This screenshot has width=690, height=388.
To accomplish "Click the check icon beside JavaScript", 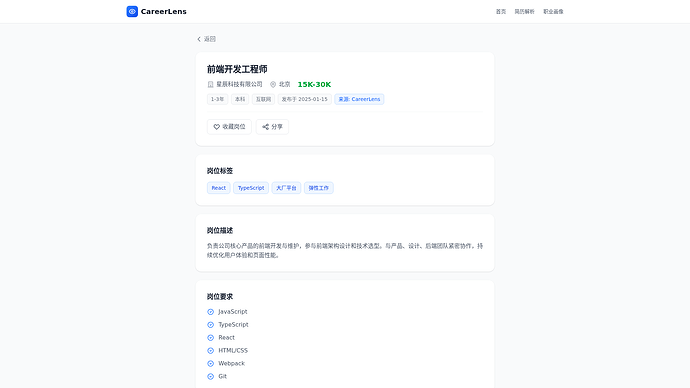I will point(210,312).
